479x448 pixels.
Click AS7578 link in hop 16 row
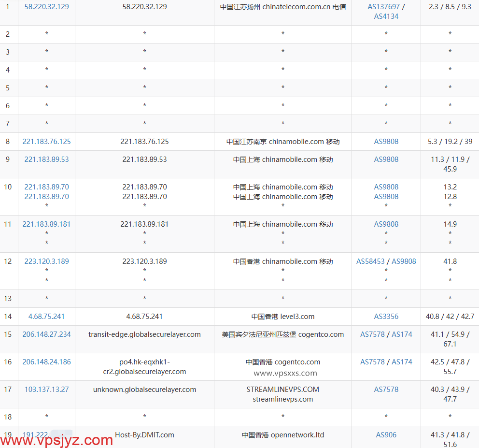tap(372, 362)
